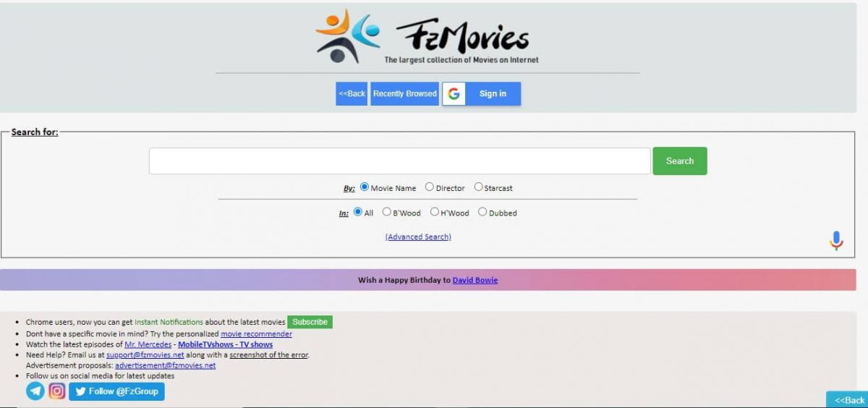This screenshot has height=408, width=868.
Task: Open MobileTVshows - TV shows link
Action: coord(225,344)
